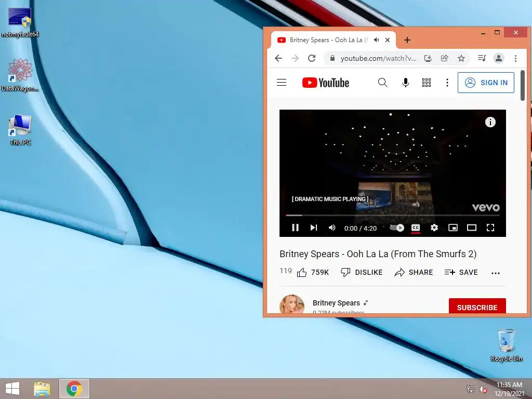Screen dimensions: 532x399
Task: Mute the video player volume
Action: 332,228
